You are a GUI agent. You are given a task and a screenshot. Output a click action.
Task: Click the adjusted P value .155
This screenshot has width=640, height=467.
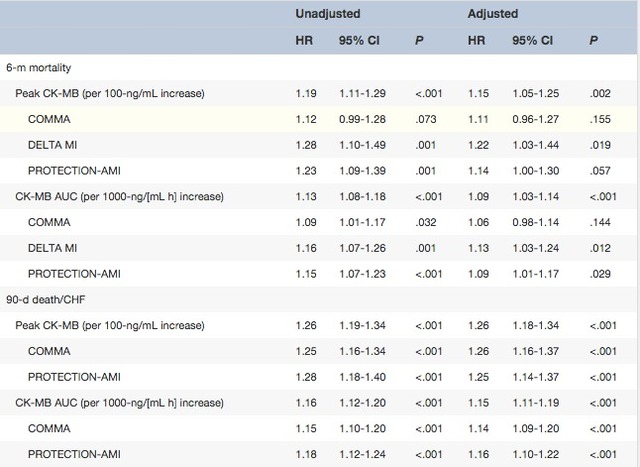pyautogui.click(x=600, y=119)
